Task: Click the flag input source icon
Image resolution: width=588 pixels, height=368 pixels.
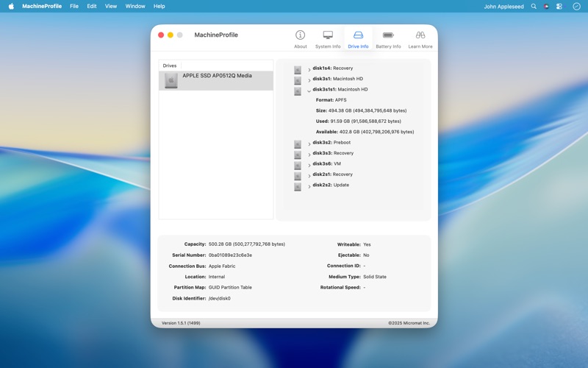Action: click(546, 7)
